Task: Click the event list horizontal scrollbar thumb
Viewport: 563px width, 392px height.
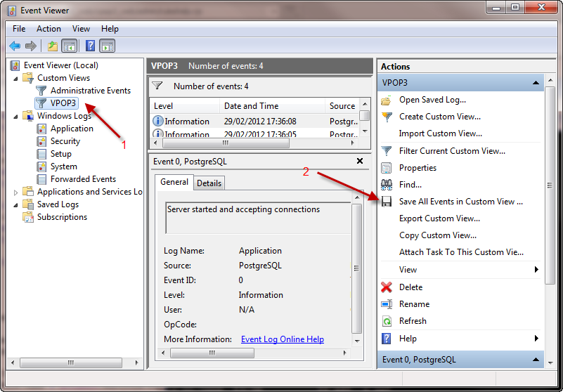Action: pos(226,143)
